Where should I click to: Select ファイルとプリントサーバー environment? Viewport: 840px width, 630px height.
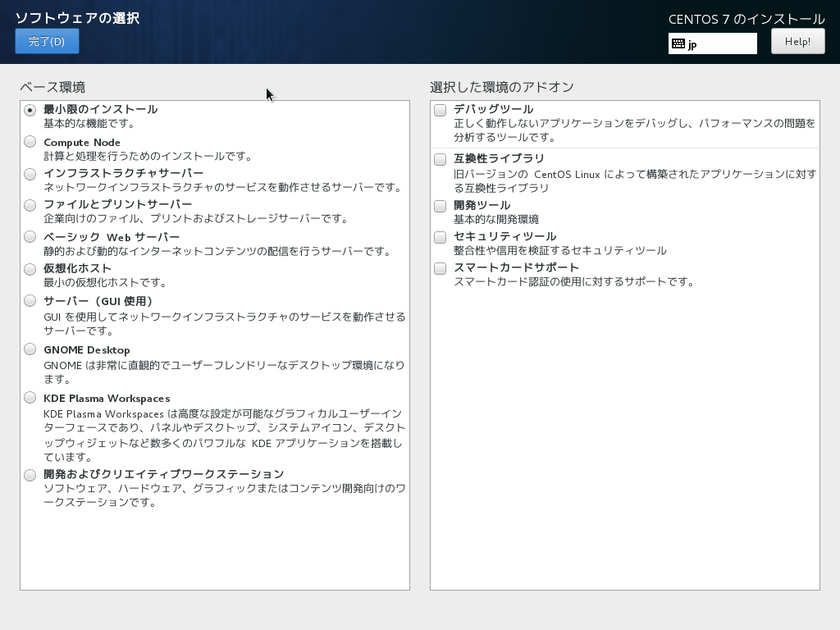pos(30,206)
